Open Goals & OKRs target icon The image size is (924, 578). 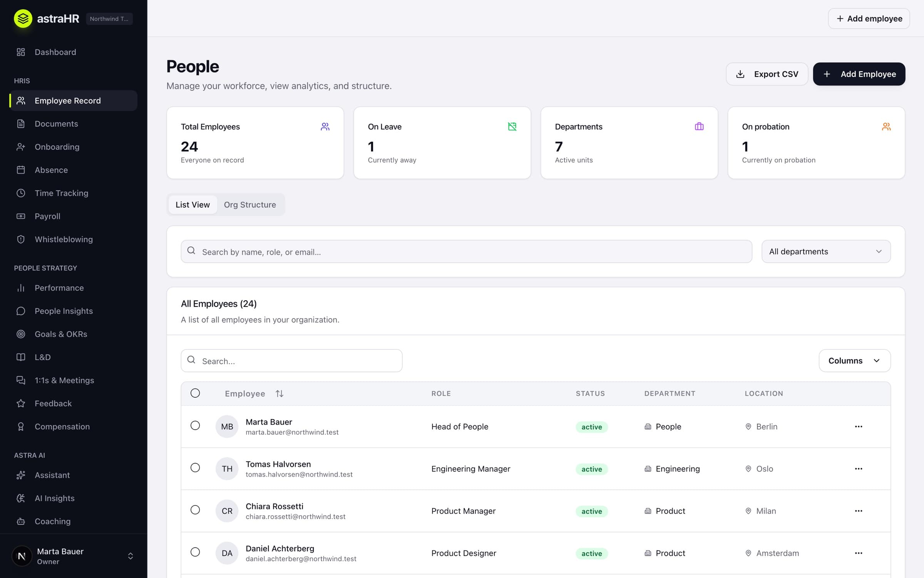tap(21, 334)
